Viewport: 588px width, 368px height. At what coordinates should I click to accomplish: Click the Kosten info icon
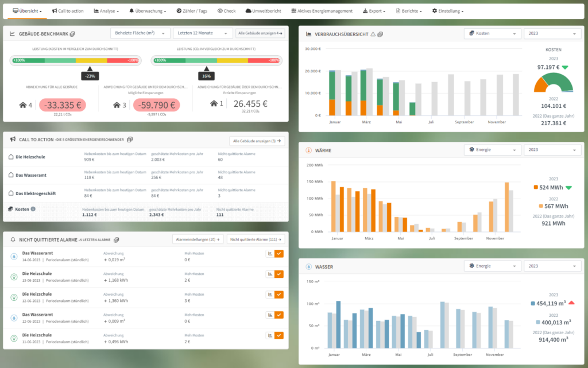coord(33,209)
